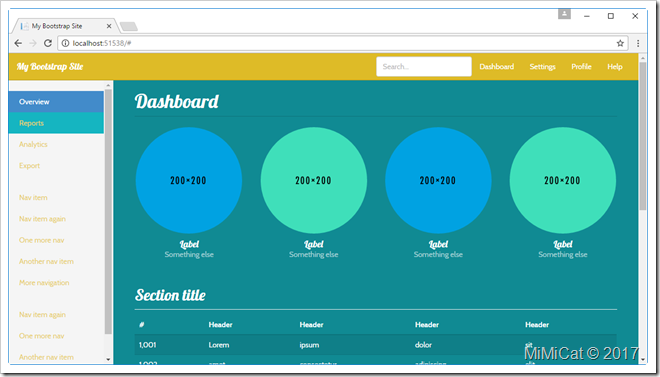The height and width of the screenshot is (377, 660).
Task: Select Reports in the sidebar
Action: tap(56, 123)
